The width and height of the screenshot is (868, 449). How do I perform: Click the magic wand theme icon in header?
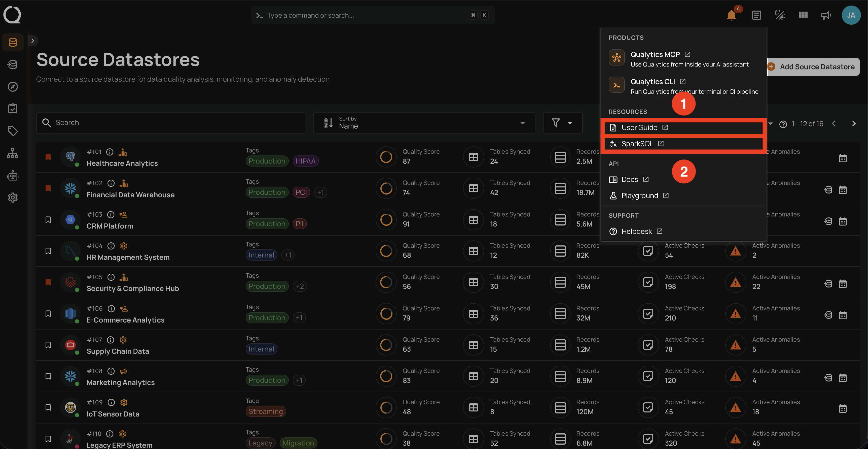(x=780, y=15)
